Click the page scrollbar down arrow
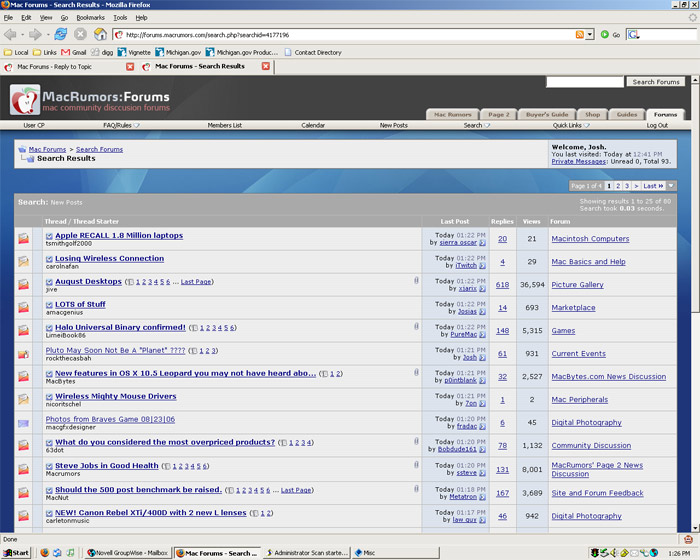 (x=695, y=528)
